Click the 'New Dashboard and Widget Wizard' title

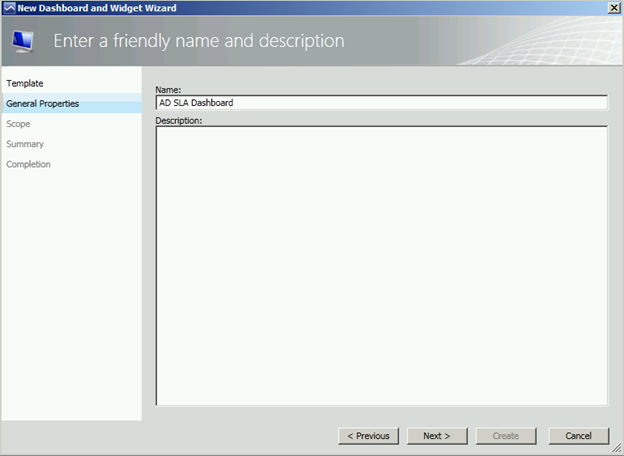(x=97, y=8)
